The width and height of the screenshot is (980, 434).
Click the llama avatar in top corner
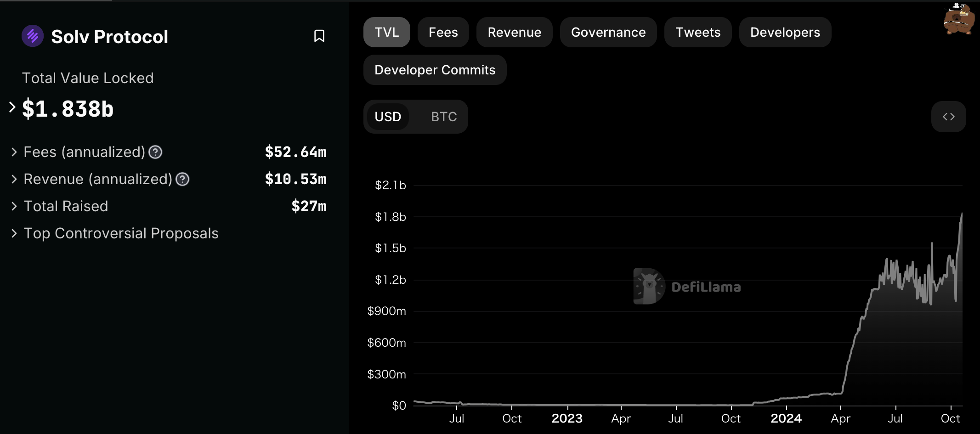[x=959, y=18]
